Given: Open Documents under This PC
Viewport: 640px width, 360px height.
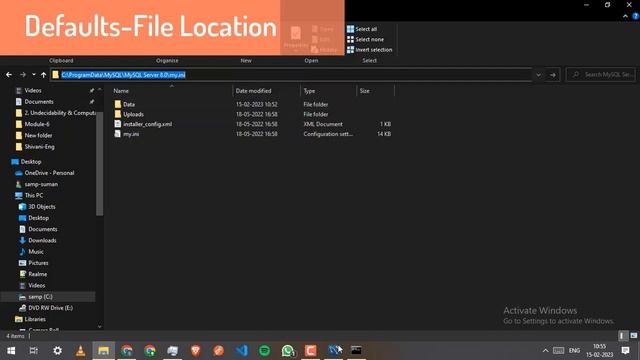Looking at the screenshot, I should point(43,229).
